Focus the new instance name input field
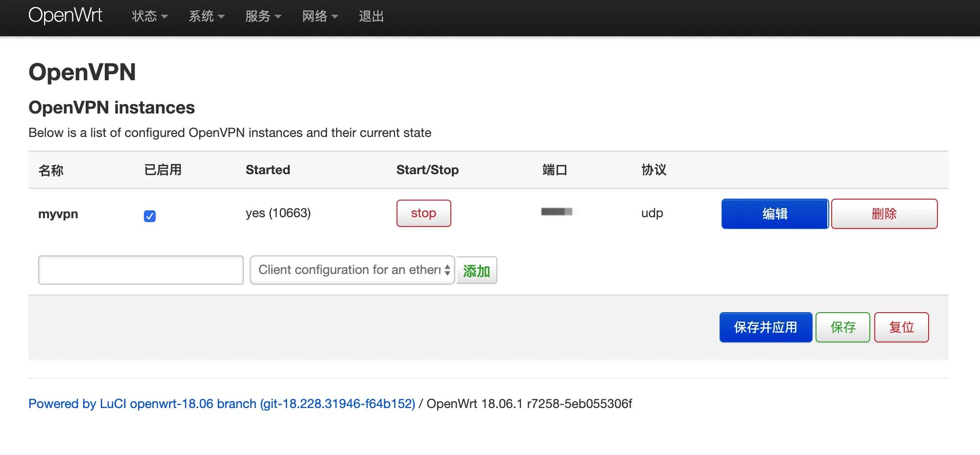The image size is (980, 455). click(x=141, y=270)
